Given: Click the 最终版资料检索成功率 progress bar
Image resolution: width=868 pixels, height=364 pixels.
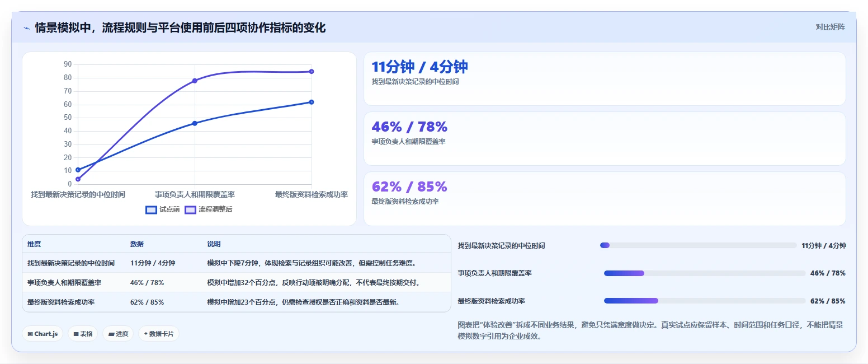Looking at the screenshot, I should coord(705,301).
